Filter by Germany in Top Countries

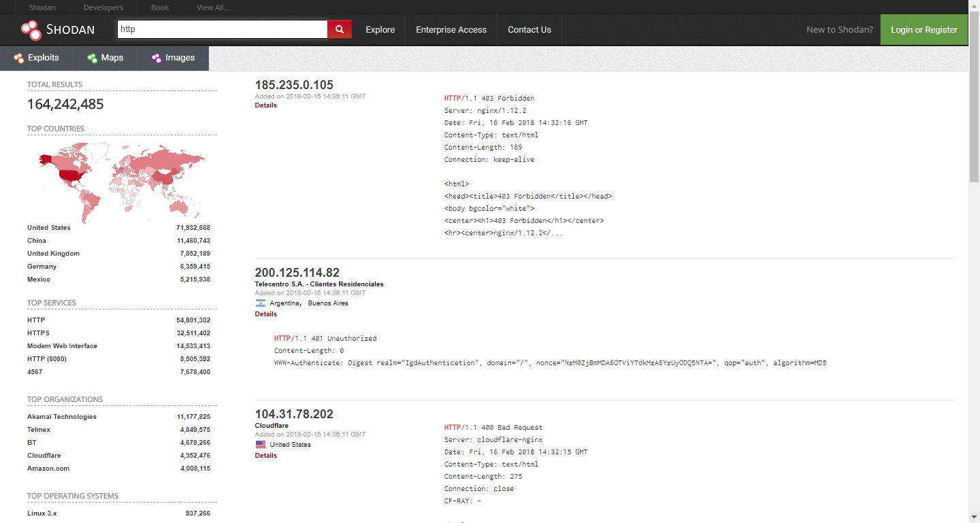[x=42, y=267]
